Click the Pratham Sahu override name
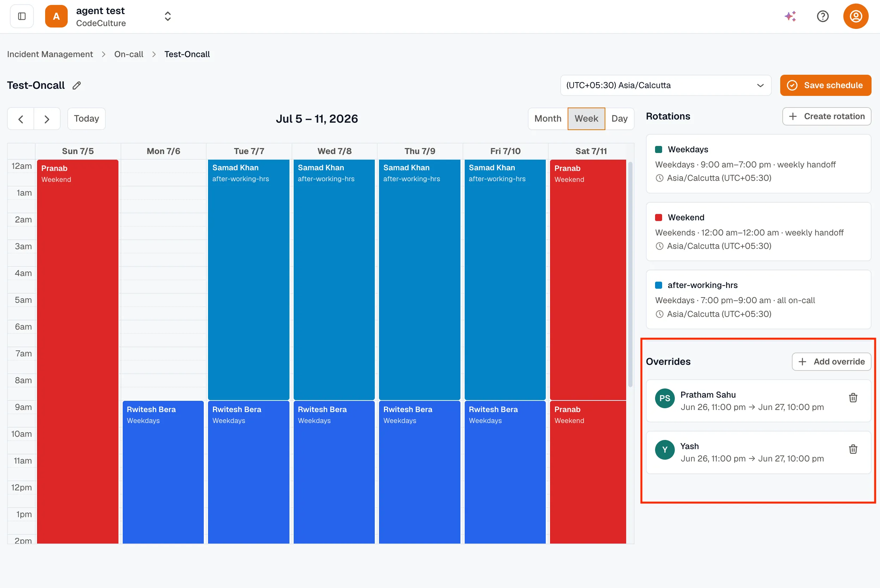The image size is (880, 588). tap(708, 395)
